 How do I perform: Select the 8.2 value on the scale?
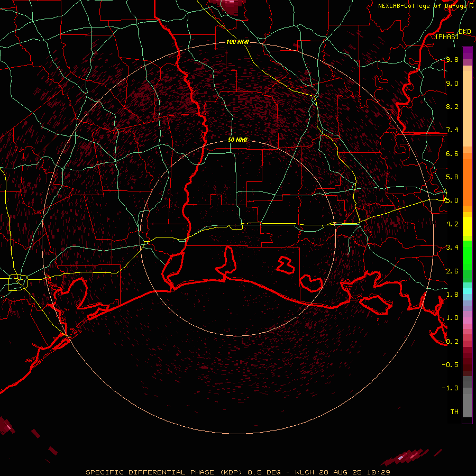click(x=452, y=106)
